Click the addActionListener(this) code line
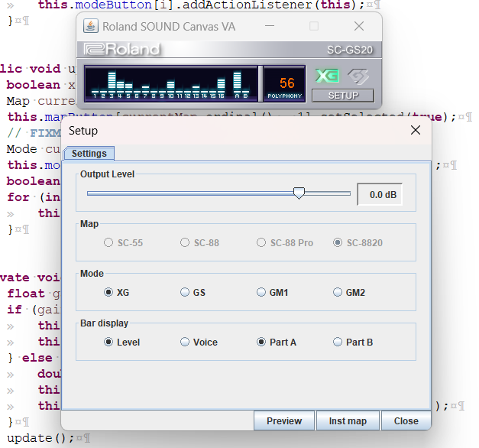Viewport: 479px width, 448px height. click(202, 5)
